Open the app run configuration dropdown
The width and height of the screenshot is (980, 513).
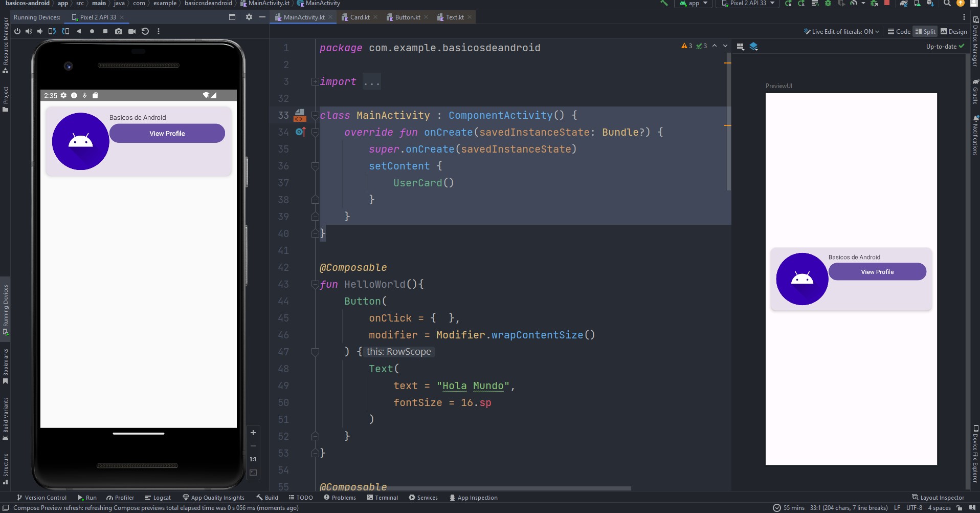[694, 4]
